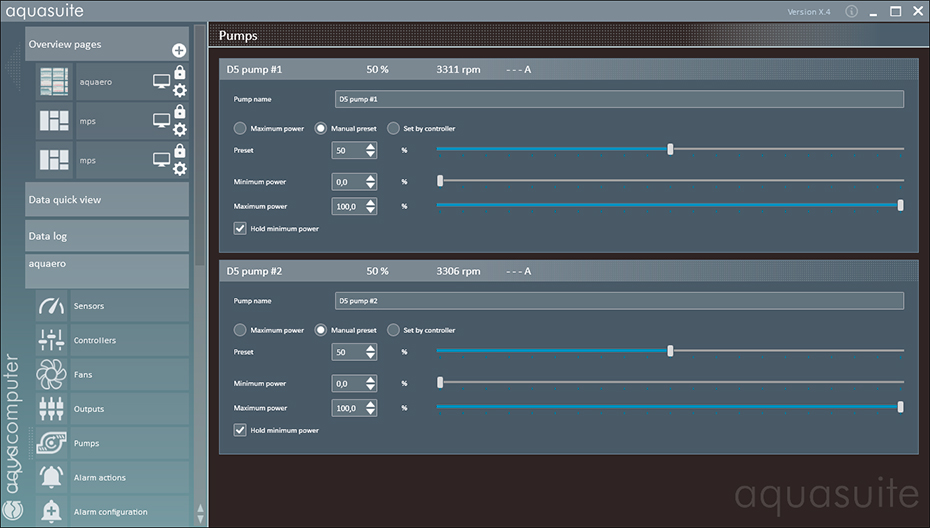Expand the Data quick view section
This screenshot has width=930, height=528.
click(x=107, y=199)
